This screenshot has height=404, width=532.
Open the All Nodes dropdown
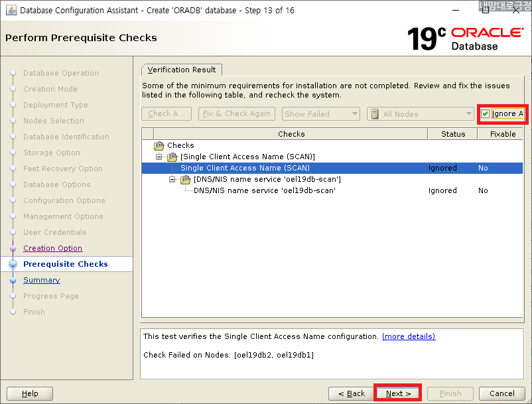420,114
